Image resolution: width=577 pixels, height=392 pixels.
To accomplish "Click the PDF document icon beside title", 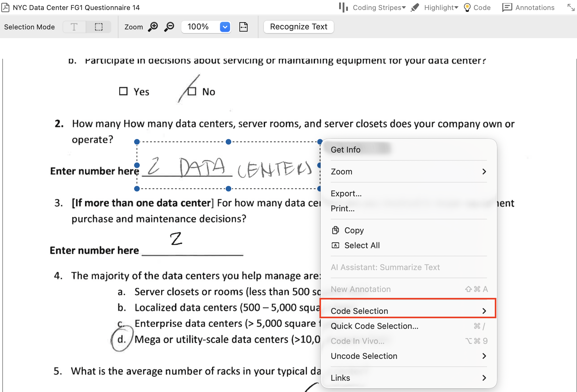I will pyautogui.click(x=5, y=8).
